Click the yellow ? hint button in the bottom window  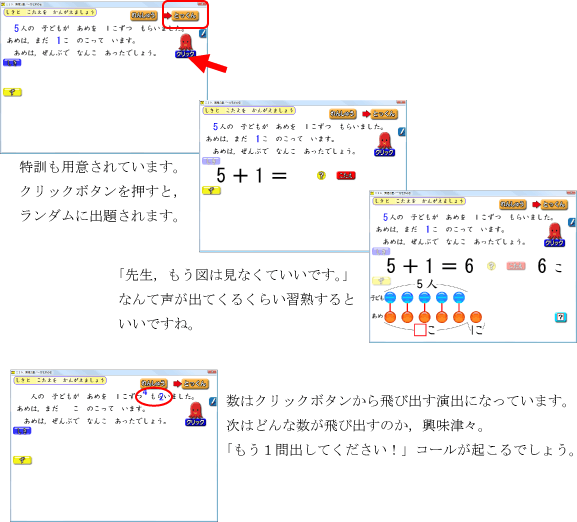pyautogui.click(x=22, y=460)
